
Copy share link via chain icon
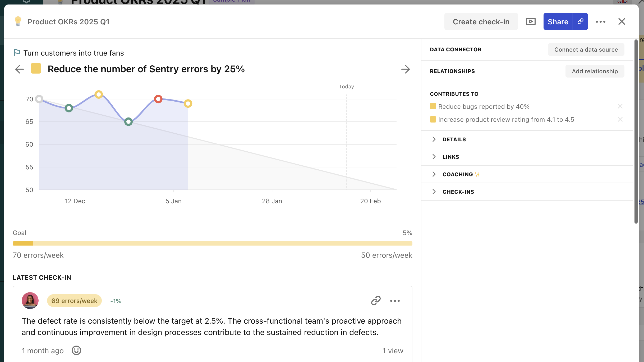click(580, 21)
